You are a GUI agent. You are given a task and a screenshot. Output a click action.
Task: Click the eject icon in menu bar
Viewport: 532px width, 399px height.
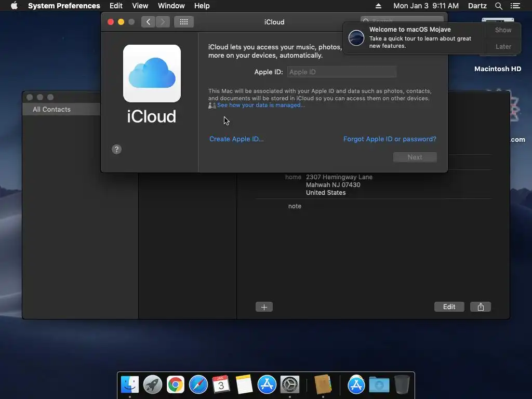[x=378, y=6]
